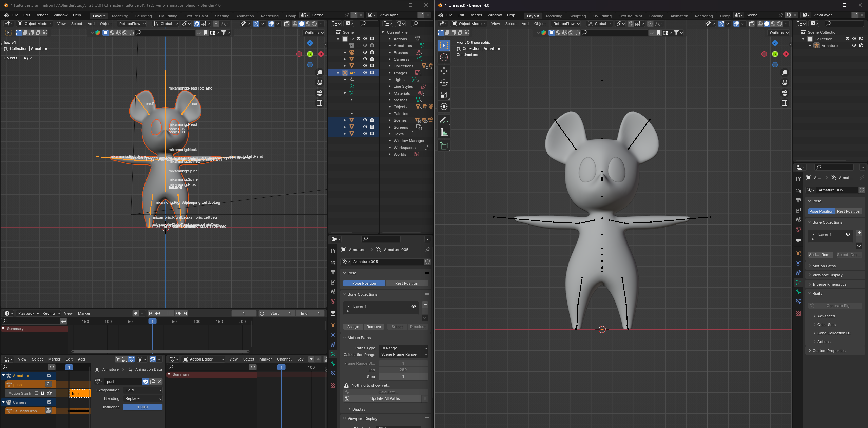Open the Render menu in left window

click(42, 15)
